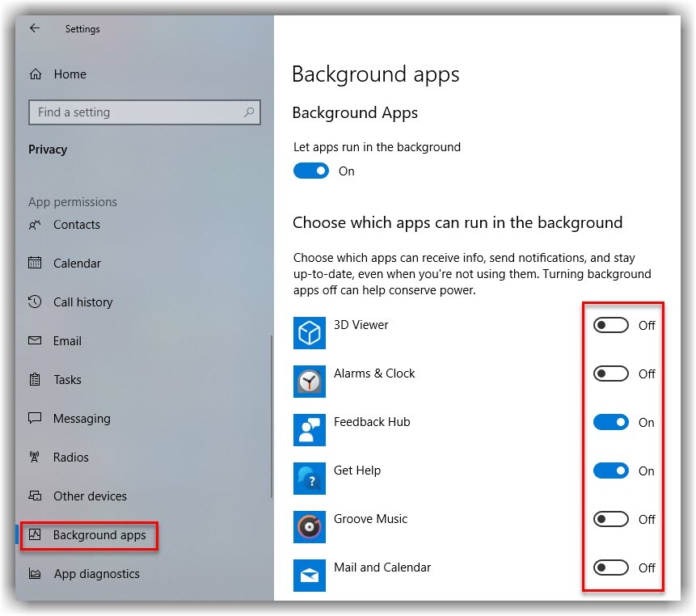Open Radios privacy settings

pyautogui.click(x=70, y=457)
